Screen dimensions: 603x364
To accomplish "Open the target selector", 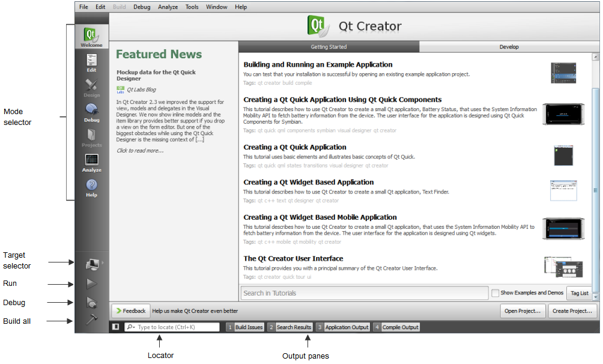I will 92,264.
